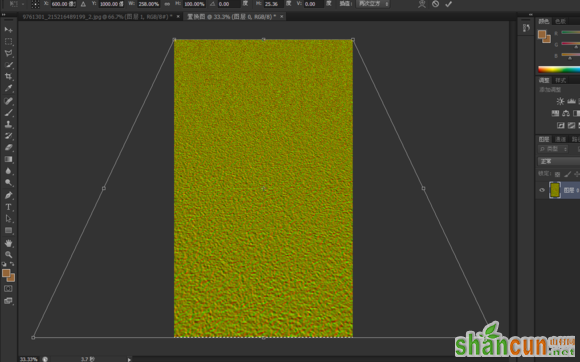Select the Type tool
Image resolution: width=580 pixels, height=362 pixels.
pyautogui.click(x=8, y=207)
